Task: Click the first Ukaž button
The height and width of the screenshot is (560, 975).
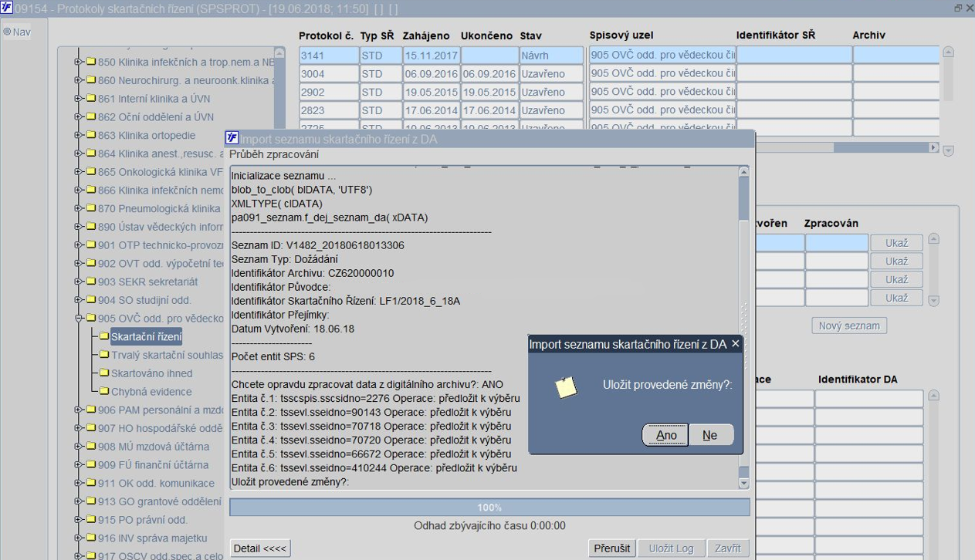Action: pyautogui.click(x=895, y=243)
